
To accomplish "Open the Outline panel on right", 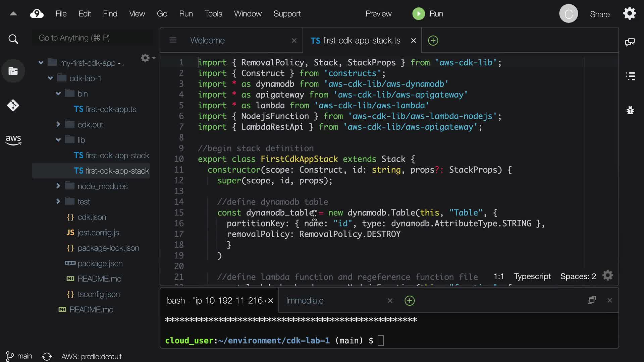I will pyautogui.click(x=630, y=76).
